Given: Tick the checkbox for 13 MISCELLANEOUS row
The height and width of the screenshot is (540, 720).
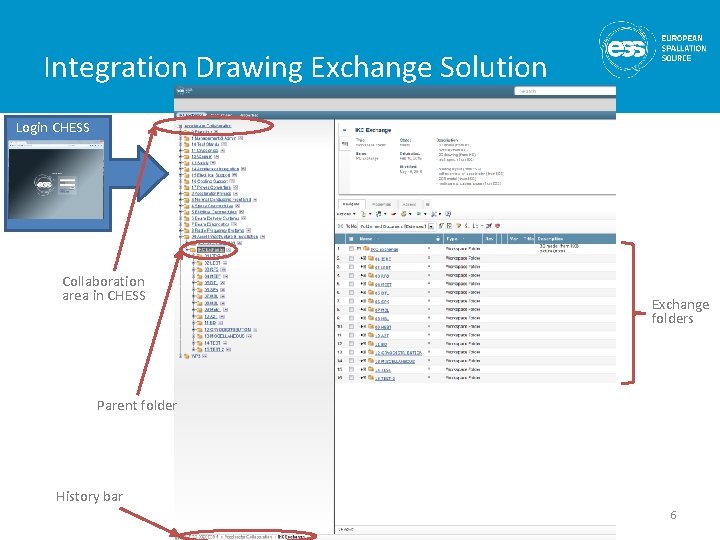Looking at the screenshot, I should pos(351,360).
